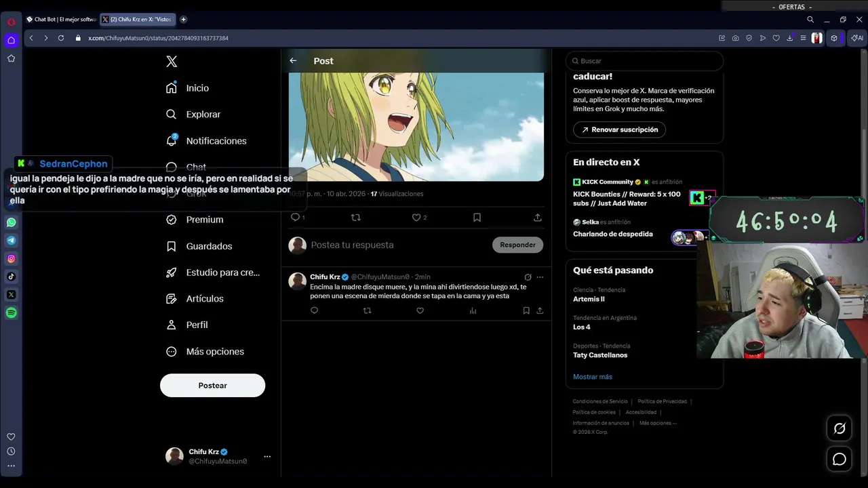Reply to the Chifu Krz reply tweet
This screenshot has height=488, width=868.
click(314, 310)
